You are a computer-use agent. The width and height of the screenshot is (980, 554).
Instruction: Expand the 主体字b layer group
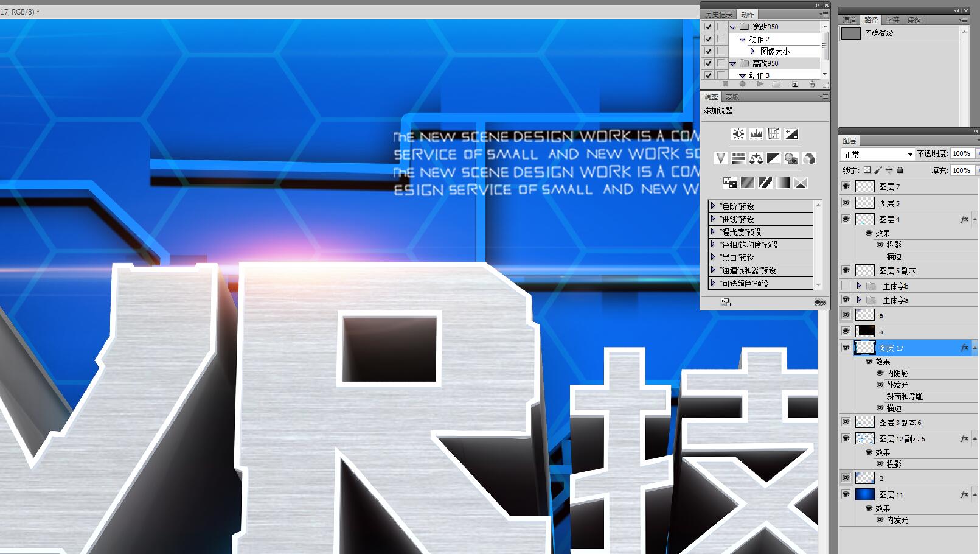(859, 286)
